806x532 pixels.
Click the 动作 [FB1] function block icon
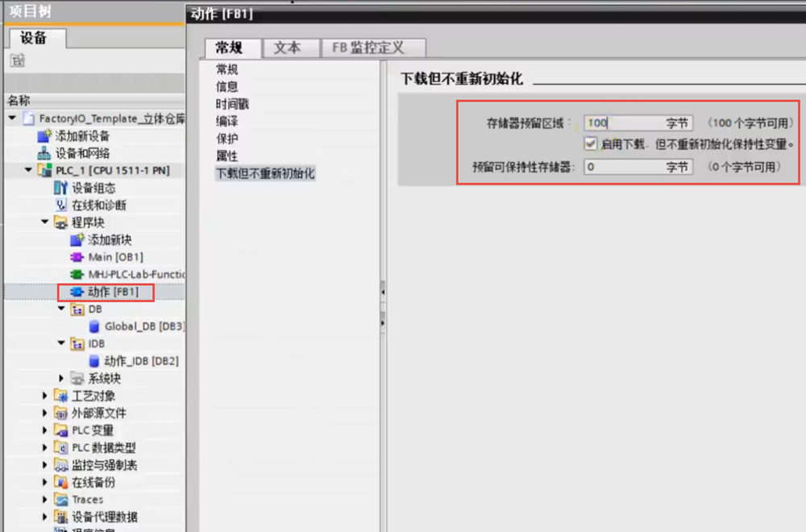[x=77, y=292]
